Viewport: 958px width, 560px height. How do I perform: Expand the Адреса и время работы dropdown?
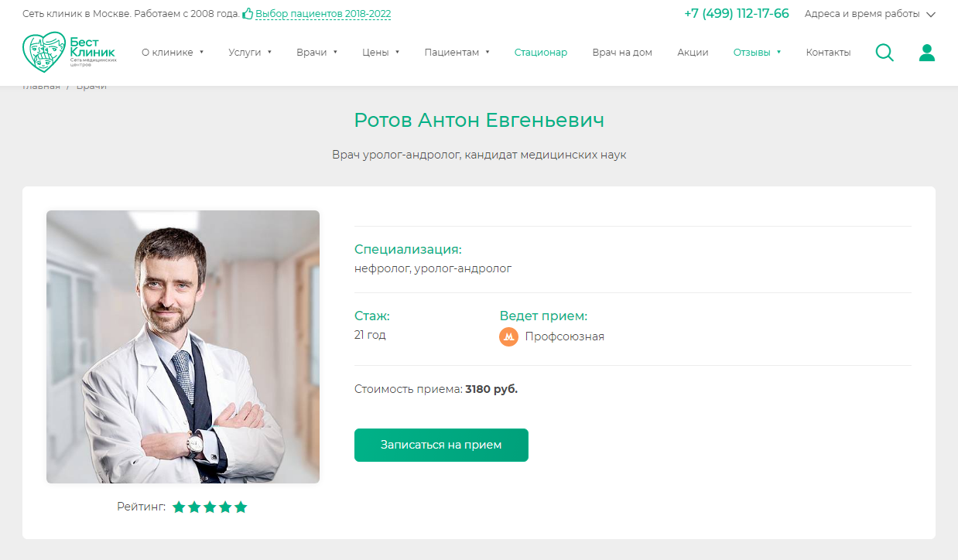[870, 14]
